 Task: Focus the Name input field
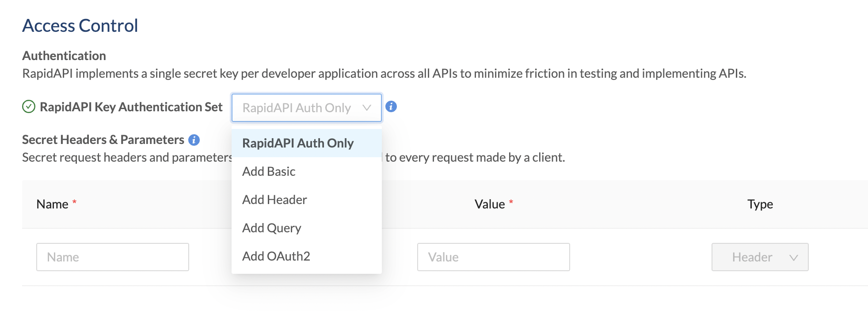click(113, 257)
